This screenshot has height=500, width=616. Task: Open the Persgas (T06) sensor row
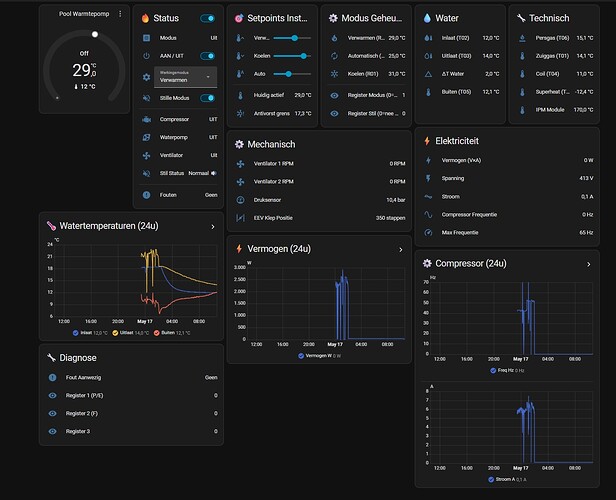click(x=555, y=38)
